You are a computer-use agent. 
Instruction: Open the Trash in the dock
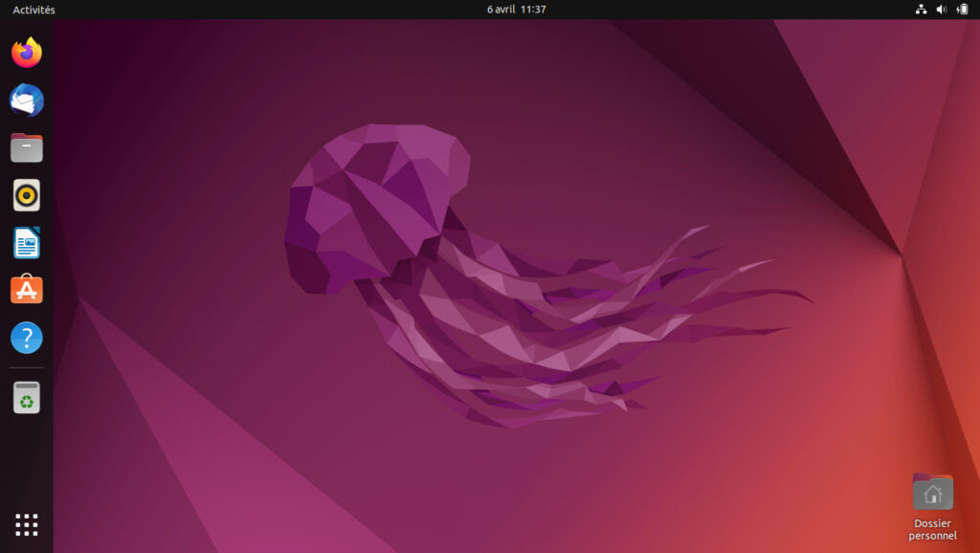click(26, 397)
